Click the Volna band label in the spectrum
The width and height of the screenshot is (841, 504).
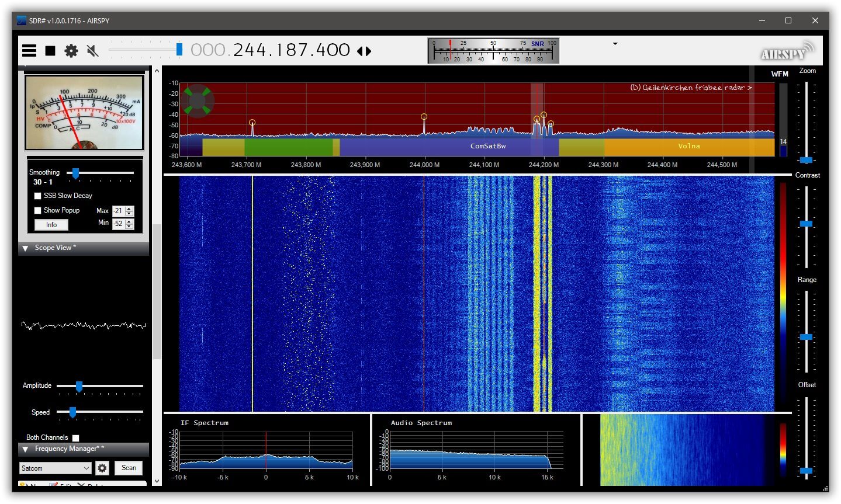[688, 146]
